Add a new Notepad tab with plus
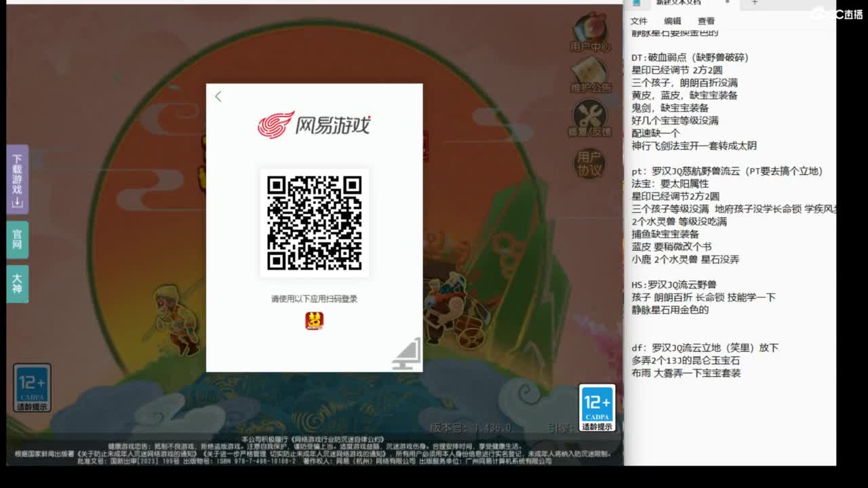 [x=754, y=3]
